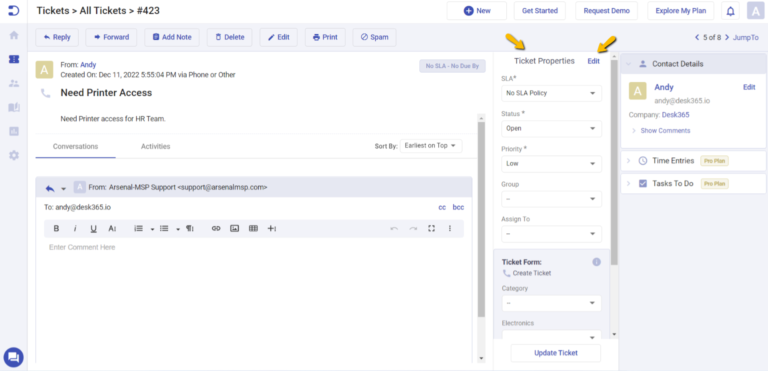This screenshot has width=768, height=371.
Task: Delete this ticket
Action: coord(230,37)
